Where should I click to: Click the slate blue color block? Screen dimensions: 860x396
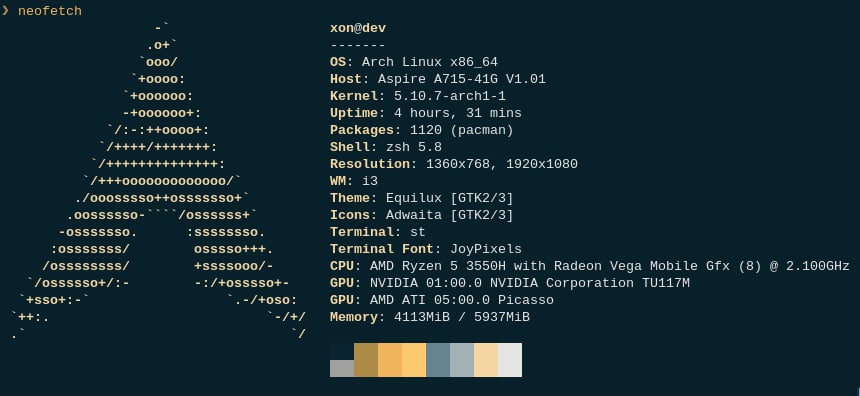(438, 360)
